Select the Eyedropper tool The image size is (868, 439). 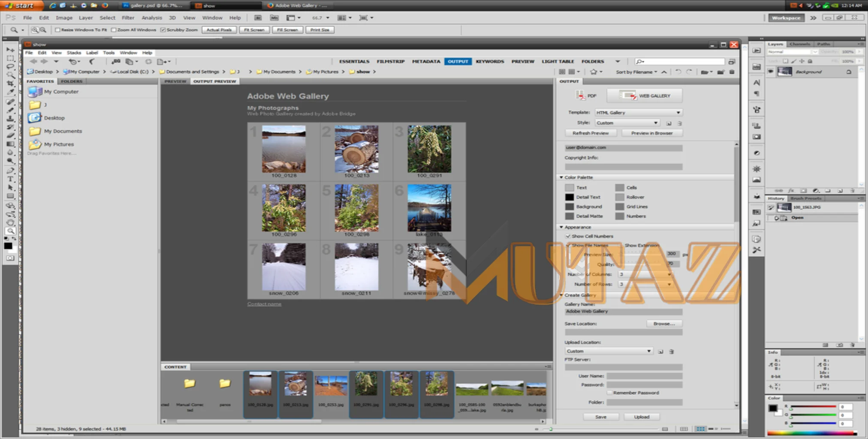pyautogui.click(x=10, y=92)
